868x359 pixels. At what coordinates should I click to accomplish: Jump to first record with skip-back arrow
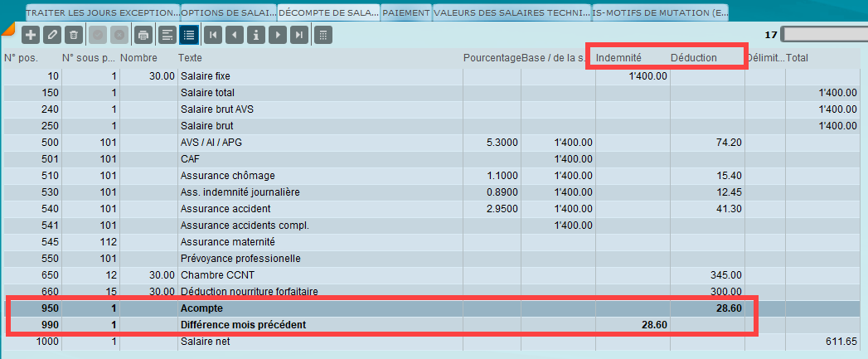pyautogui.click(x=213, y=35)
